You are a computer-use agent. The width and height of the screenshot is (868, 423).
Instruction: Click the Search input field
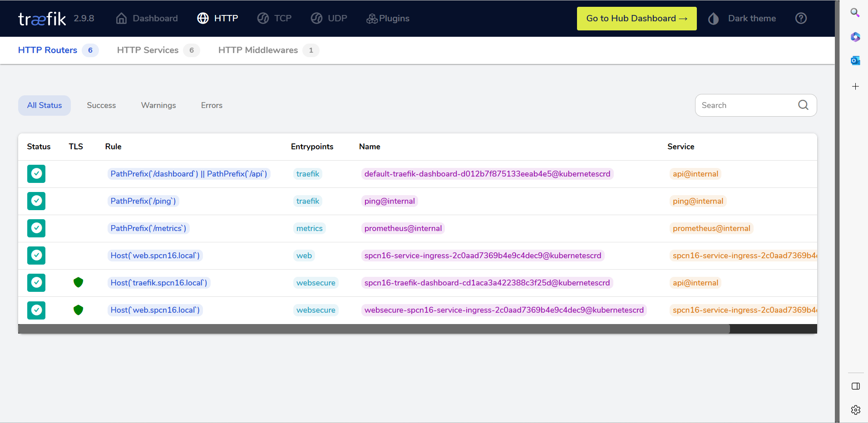[756, 105]
